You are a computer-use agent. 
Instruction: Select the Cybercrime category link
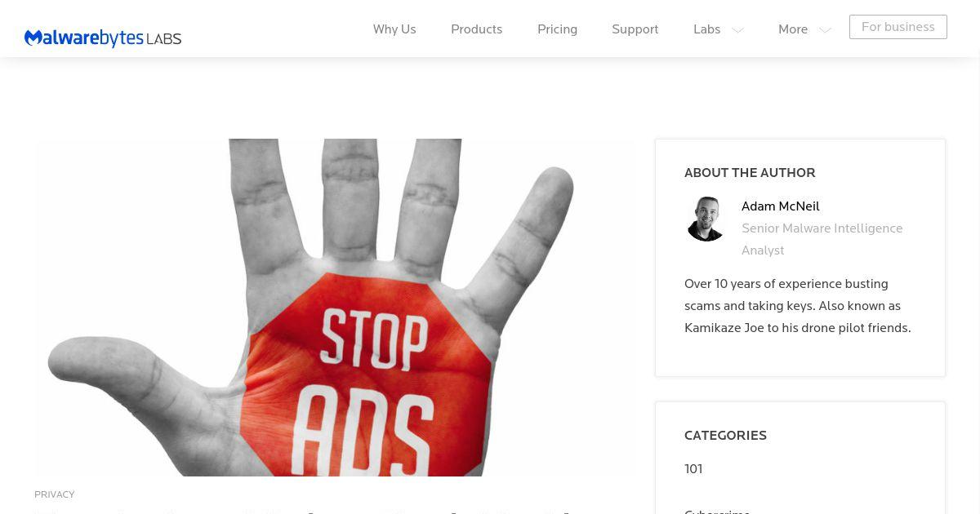pyautogui.click(x=717, y=511)
